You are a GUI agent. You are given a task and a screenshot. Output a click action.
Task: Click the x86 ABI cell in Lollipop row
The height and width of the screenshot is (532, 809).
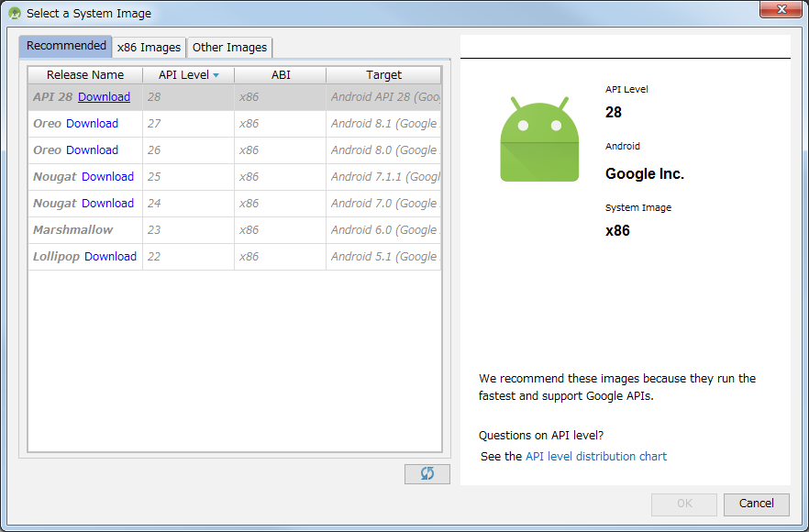[280, 257]
